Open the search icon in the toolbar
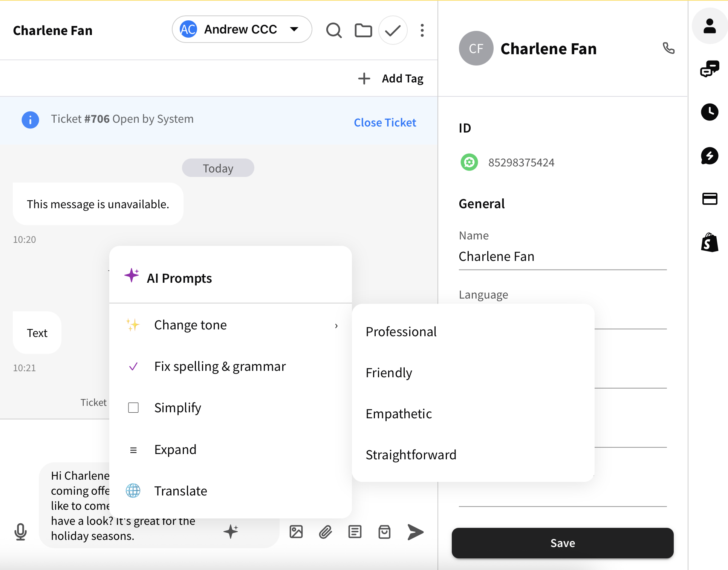Image resolution: width=728 pixels, height=570 pixels. pos(334,30)
